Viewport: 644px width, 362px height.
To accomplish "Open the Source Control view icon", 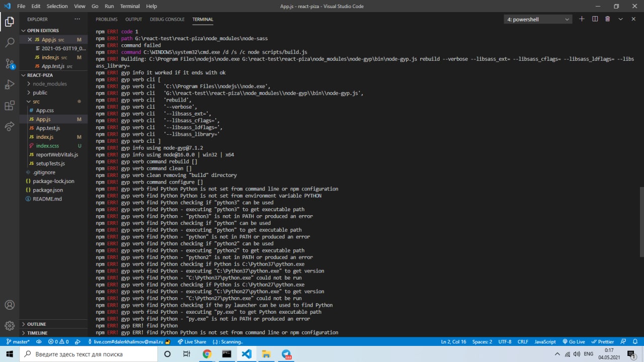I will pyautogui.click(x=10, y=64).
